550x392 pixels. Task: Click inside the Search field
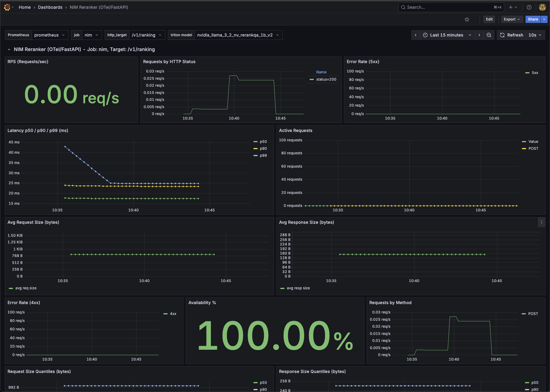click(438, 7)
